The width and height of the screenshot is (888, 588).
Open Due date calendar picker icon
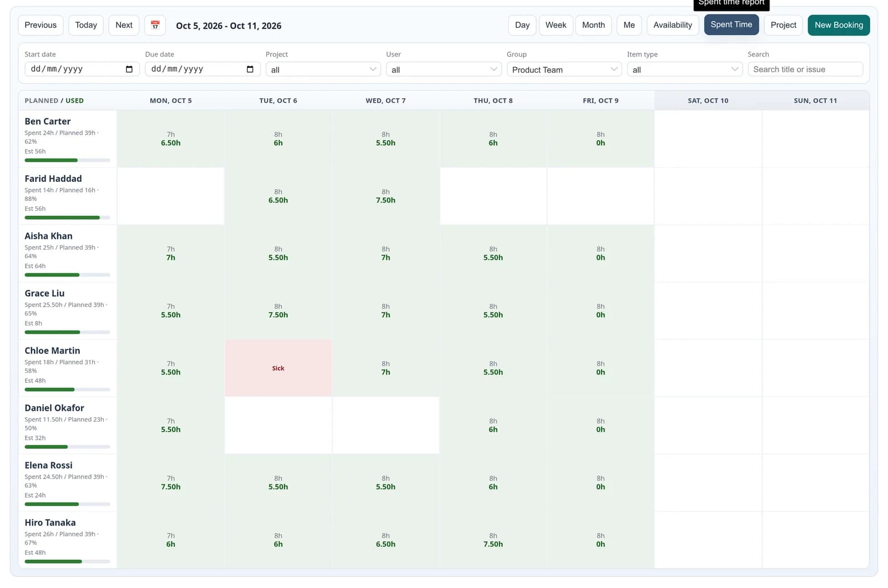pyautogui.click(x=250, y=69)
